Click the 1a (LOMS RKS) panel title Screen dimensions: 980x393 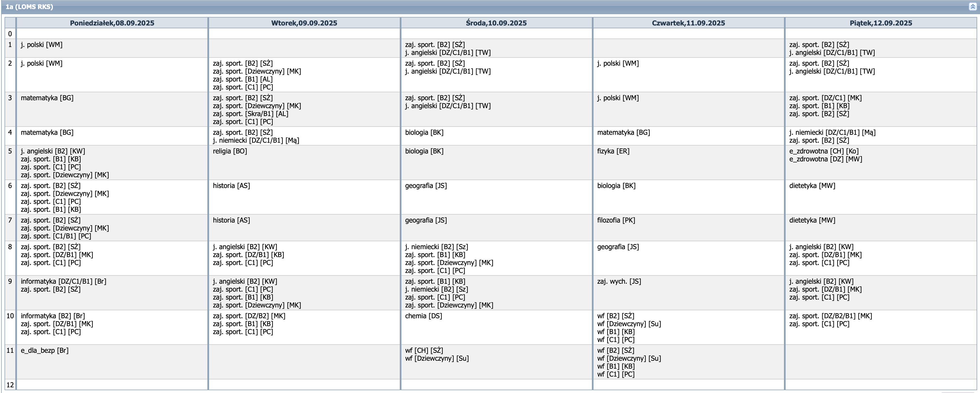(x=29, y=7)
